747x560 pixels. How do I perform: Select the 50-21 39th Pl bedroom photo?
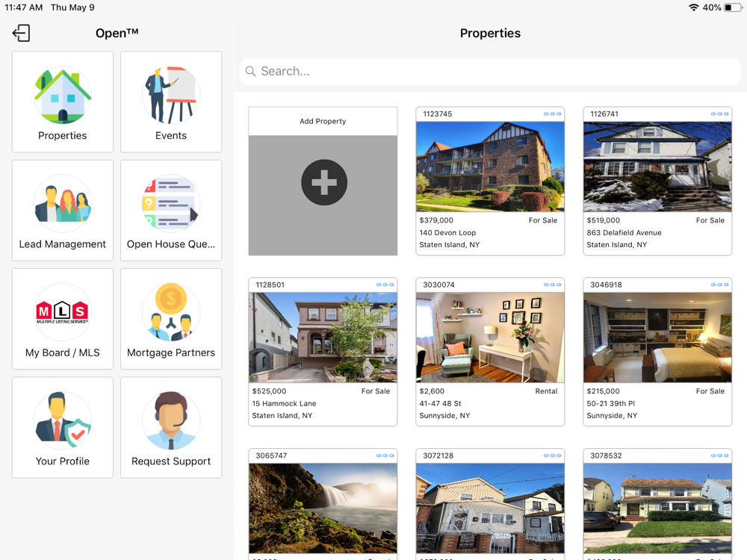pos(657,337)
